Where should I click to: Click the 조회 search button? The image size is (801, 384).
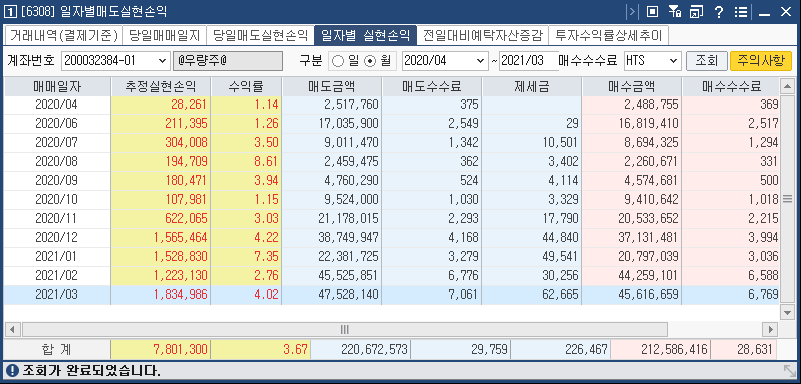(706, 61)
